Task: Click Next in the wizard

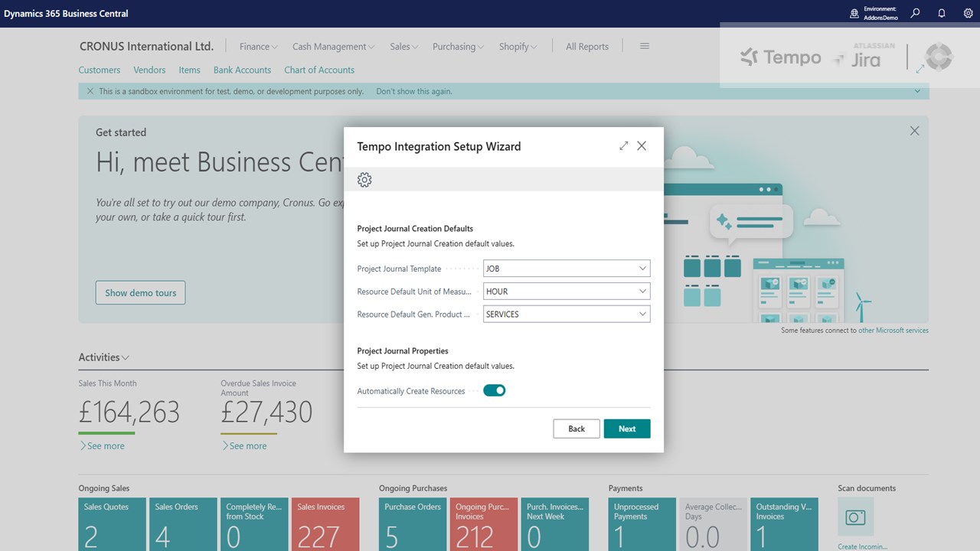Action: (x=627, y=429)
